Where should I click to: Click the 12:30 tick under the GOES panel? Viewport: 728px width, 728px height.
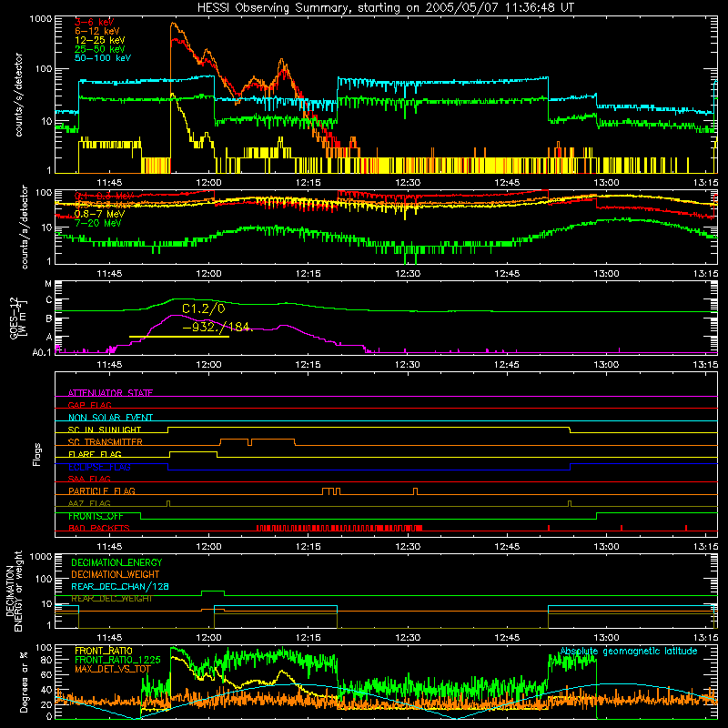pos(407,365)
